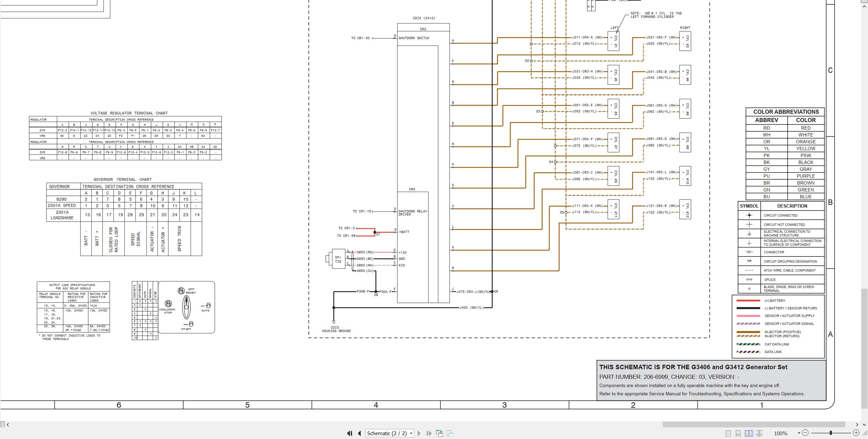Switch to continuous scrolling view

738,433
